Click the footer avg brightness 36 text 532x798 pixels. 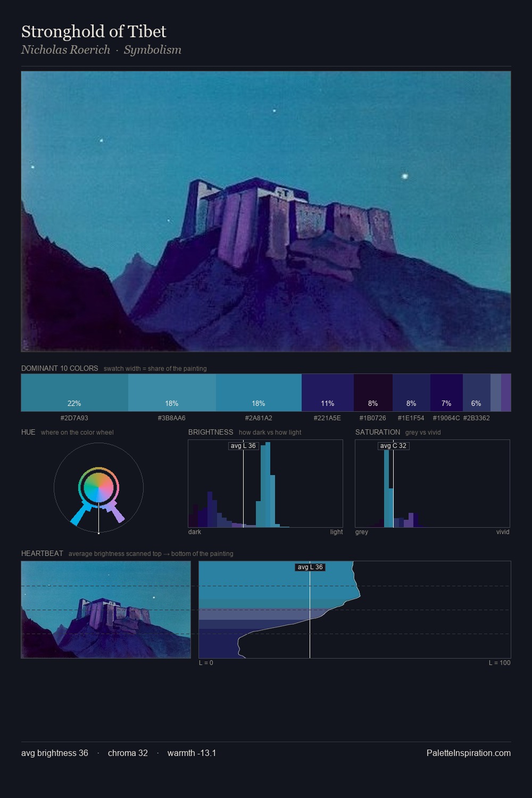tap(55, 753)
